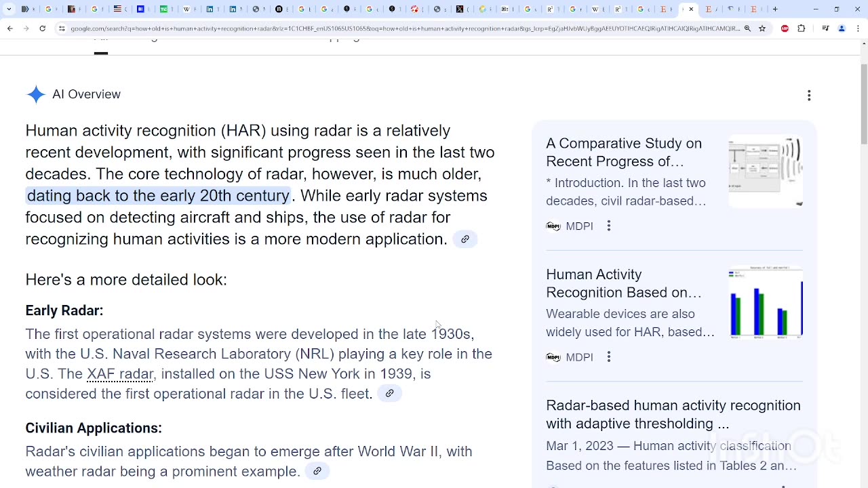Open 'A Comparative Study on Recent Progress' source
The width and height of the screenshot is (868, 488).
click(x=624, y=152)
